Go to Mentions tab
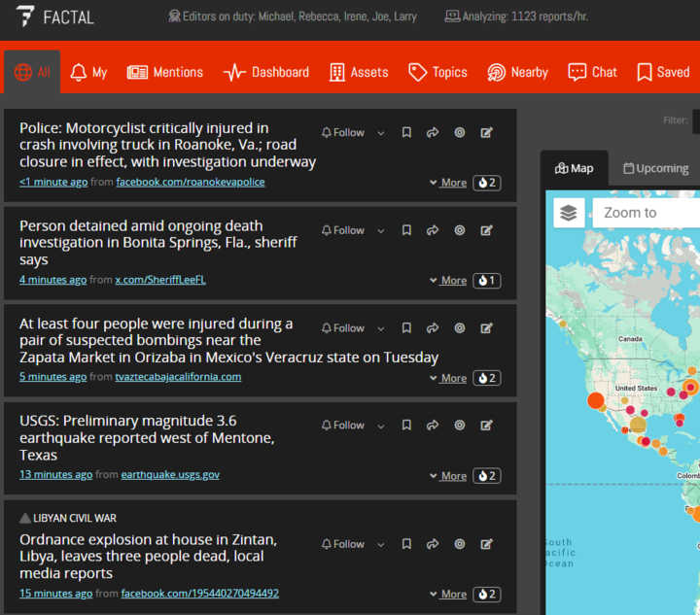This screenshot has height=615, width=700. (164, 72)
